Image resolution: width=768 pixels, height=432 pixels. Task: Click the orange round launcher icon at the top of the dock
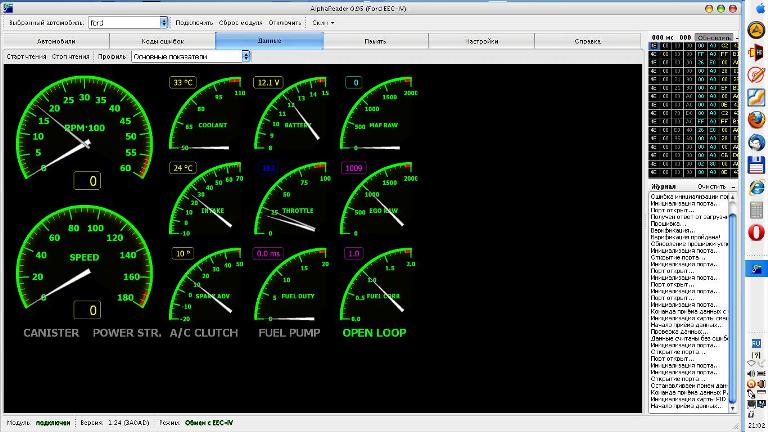[x=757, y=29]
